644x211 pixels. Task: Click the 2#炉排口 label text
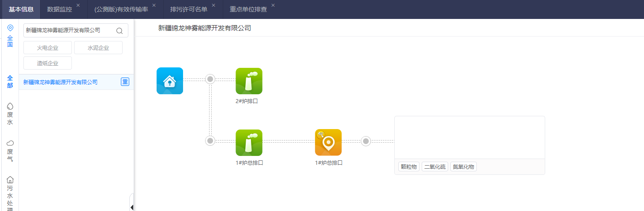(247, 101)
